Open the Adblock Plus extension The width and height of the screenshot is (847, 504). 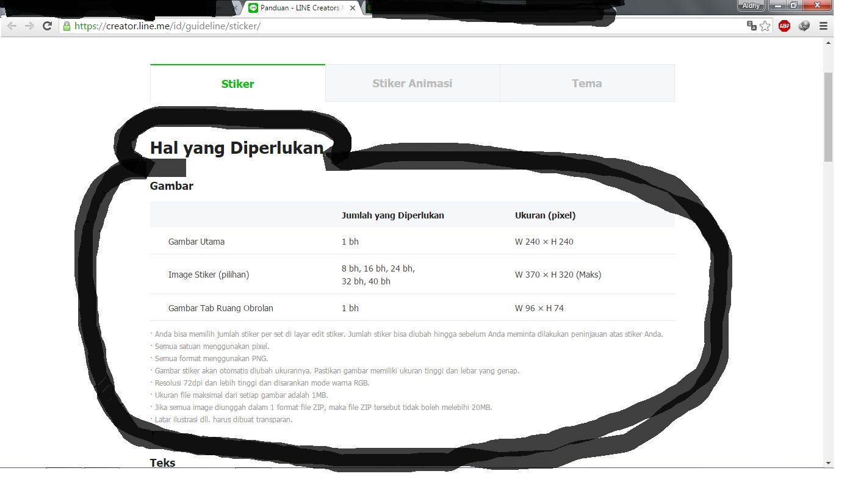[x=784, y=26]
